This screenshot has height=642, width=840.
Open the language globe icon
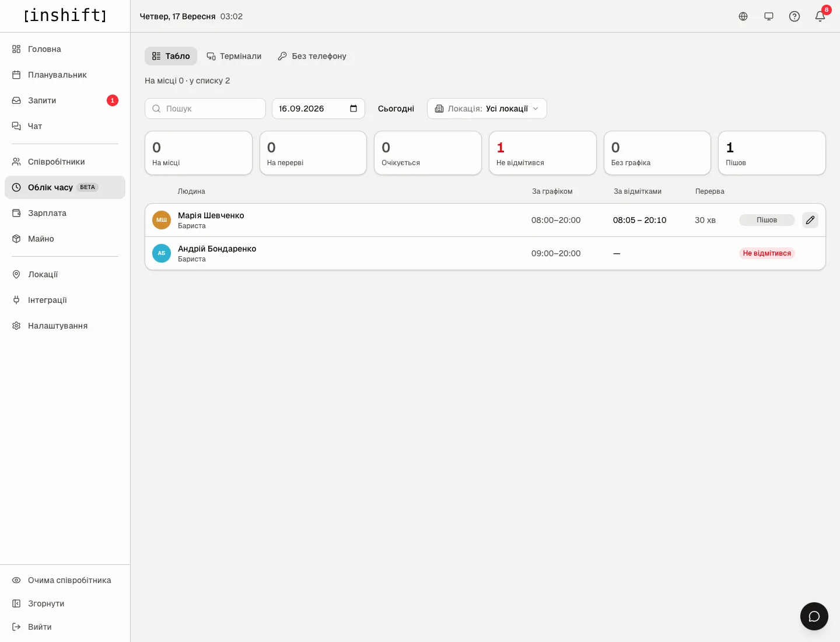(x=743, y=16)
